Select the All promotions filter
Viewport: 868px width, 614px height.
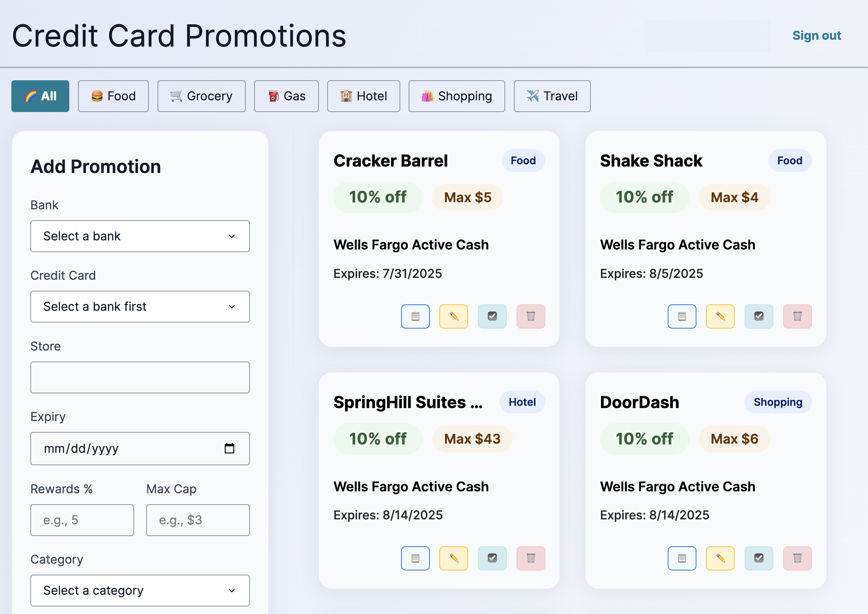pyautogui.click(x=41, y=96)
